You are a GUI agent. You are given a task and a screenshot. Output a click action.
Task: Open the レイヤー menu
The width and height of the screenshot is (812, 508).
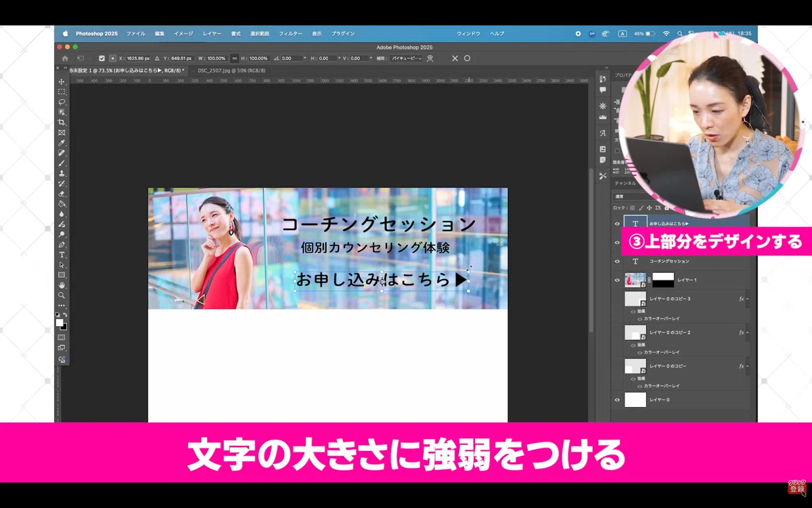(x=212, y=33)
